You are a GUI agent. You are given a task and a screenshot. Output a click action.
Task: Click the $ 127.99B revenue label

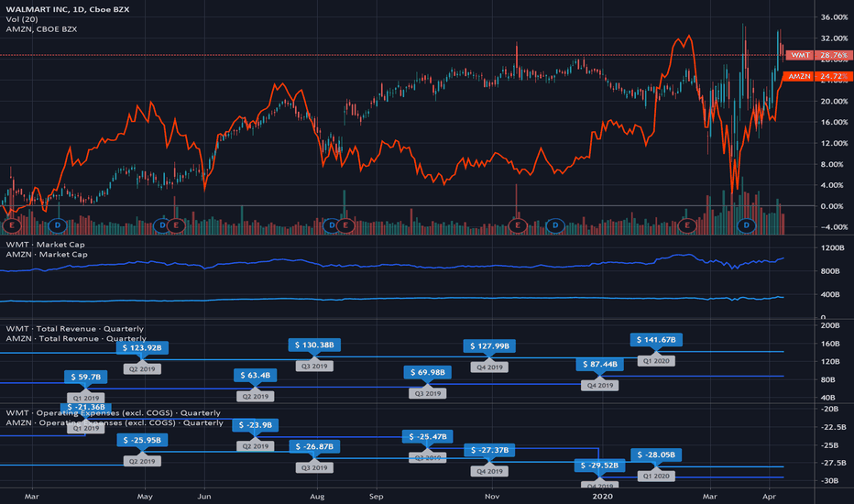click(x=489, y=345)
